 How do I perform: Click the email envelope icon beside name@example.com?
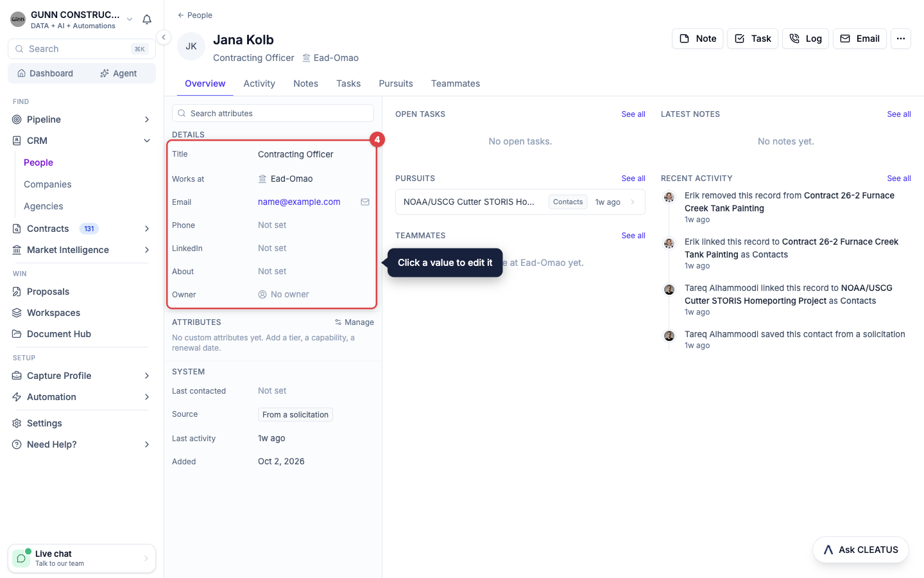pyautogui.click(x=365, y=202)
